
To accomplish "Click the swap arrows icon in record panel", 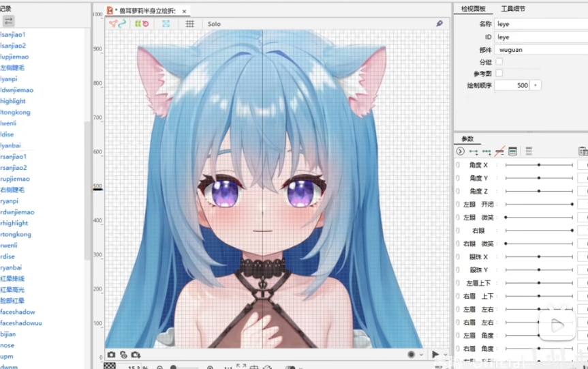I will pyautogui.click(x=9, y=21).
